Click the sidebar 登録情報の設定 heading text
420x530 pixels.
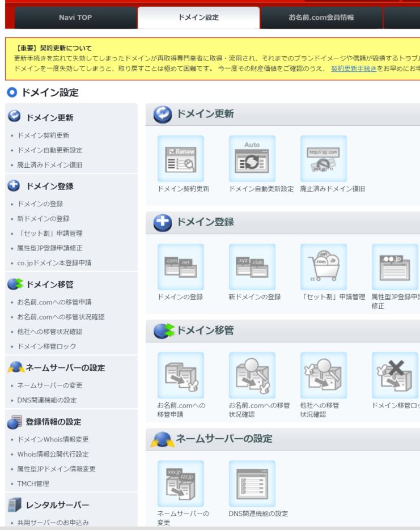coord(53,422)
